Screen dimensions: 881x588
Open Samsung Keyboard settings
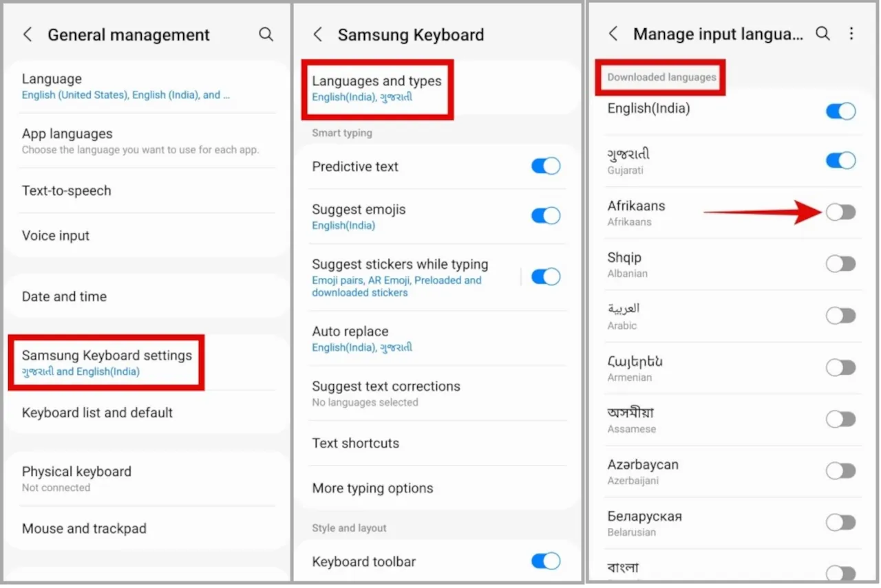pyautogui.click(x=148, y=362)
